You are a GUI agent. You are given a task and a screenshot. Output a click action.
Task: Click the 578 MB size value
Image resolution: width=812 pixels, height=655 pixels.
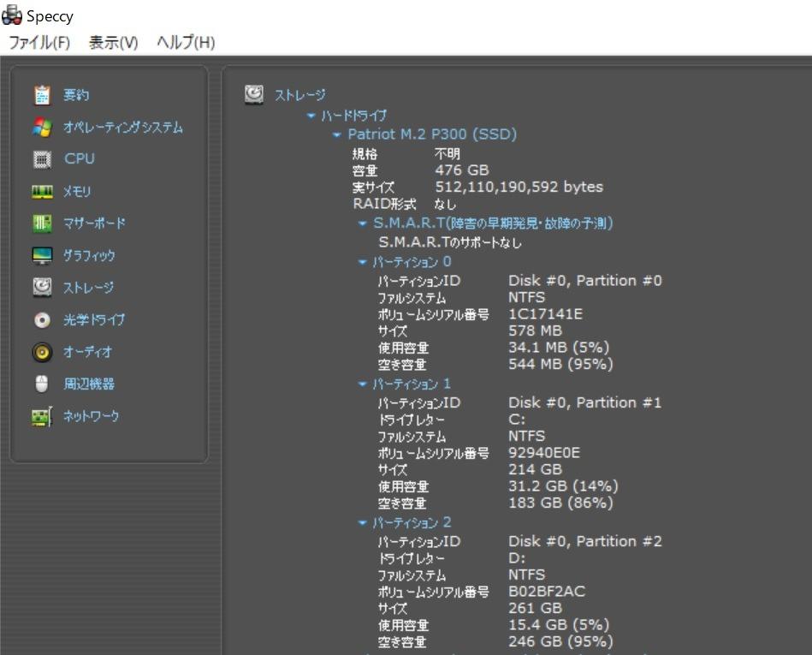(x=535, y=330)
